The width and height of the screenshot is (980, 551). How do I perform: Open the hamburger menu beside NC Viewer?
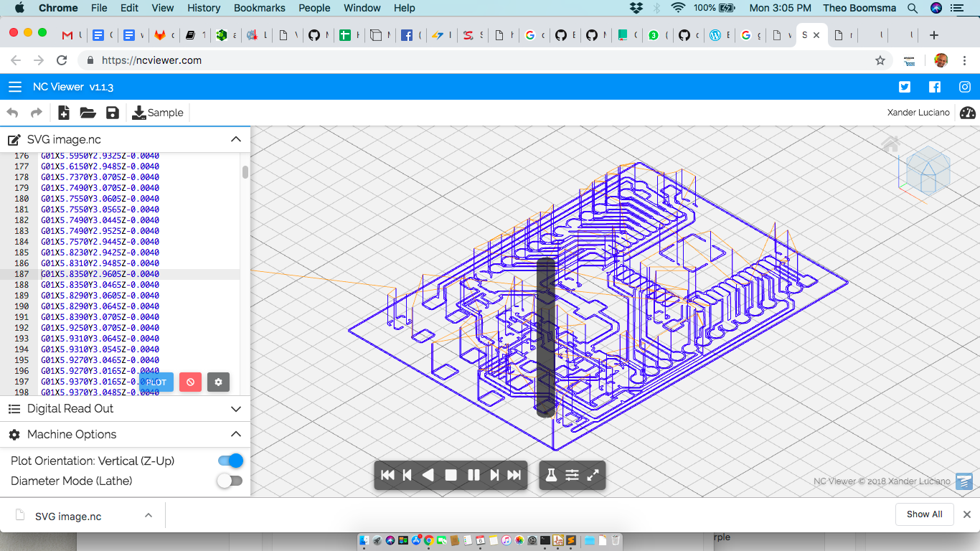coord(14,87)
